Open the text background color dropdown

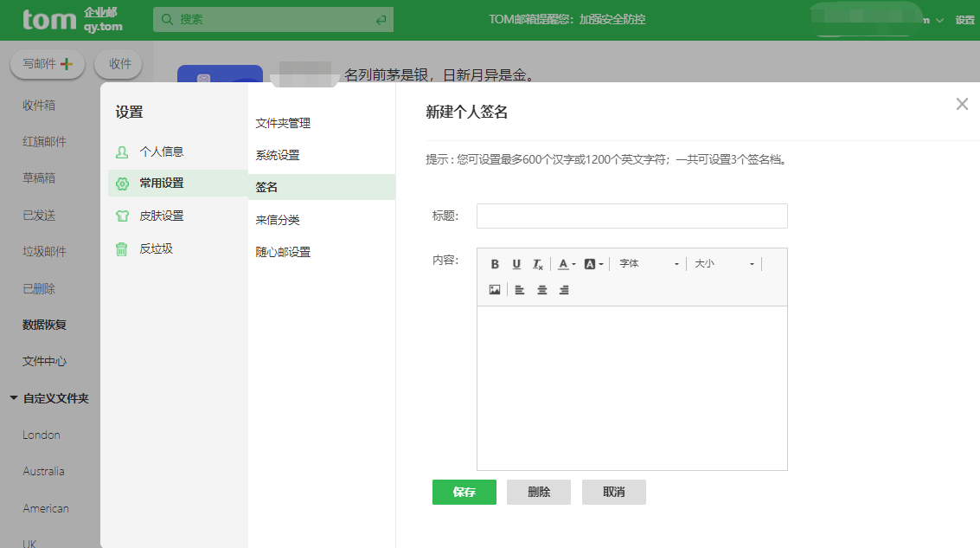click(593, 264)
